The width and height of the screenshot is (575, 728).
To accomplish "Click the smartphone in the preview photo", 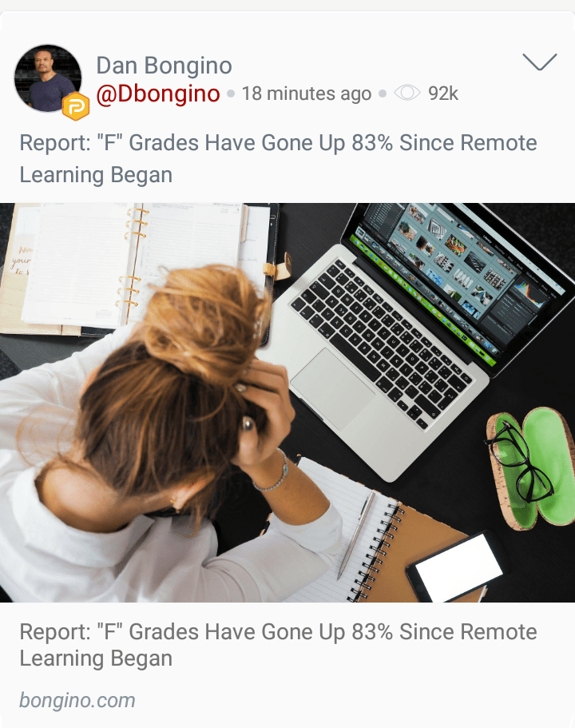I will pyautogui.click(x=456, y=567).
